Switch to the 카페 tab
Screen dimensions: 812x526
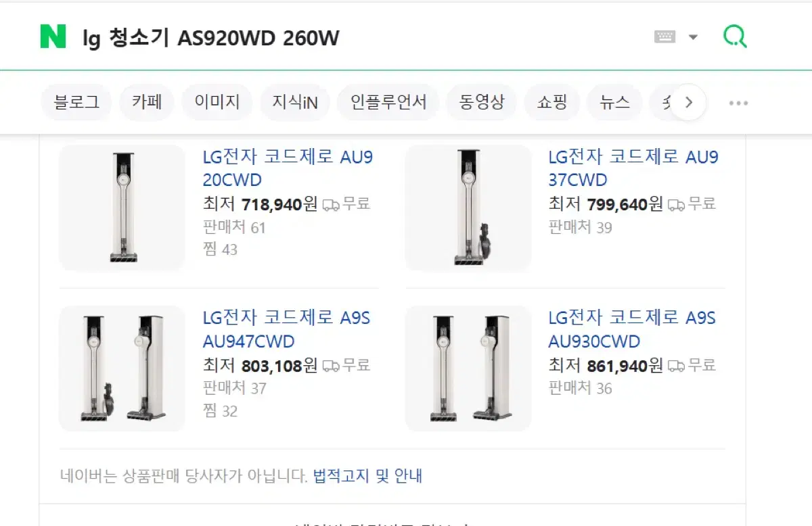click(147, 103)
